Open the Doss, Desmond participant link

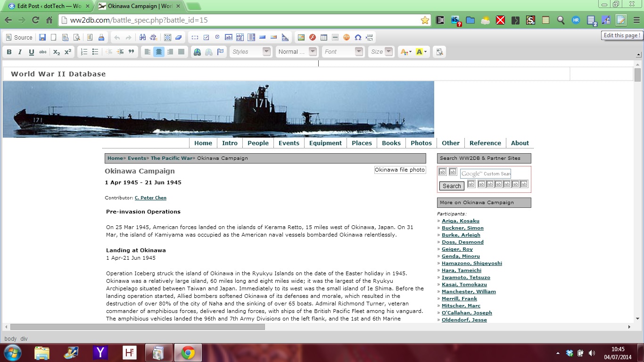pos(462,242)
